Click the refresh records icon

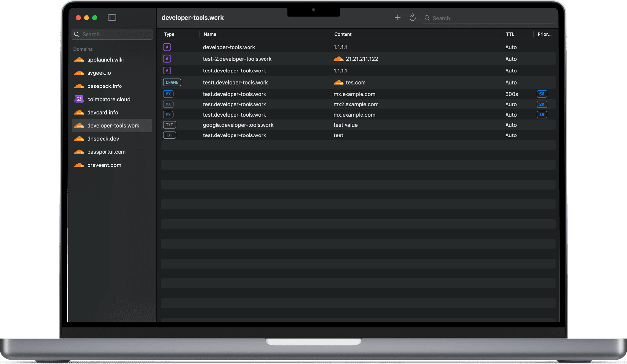point(412,18)
